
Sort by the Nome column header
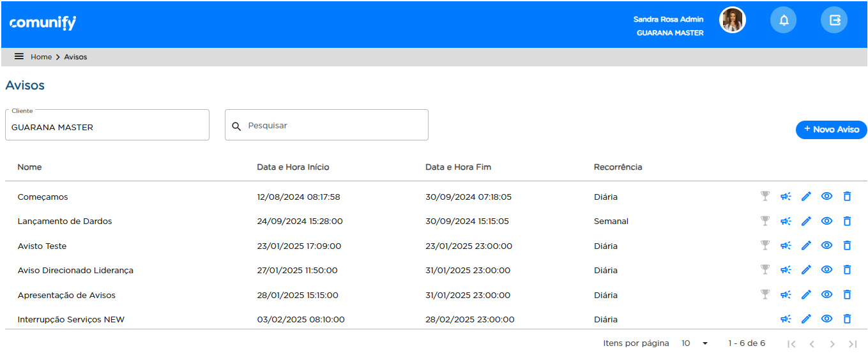point(29,167)
